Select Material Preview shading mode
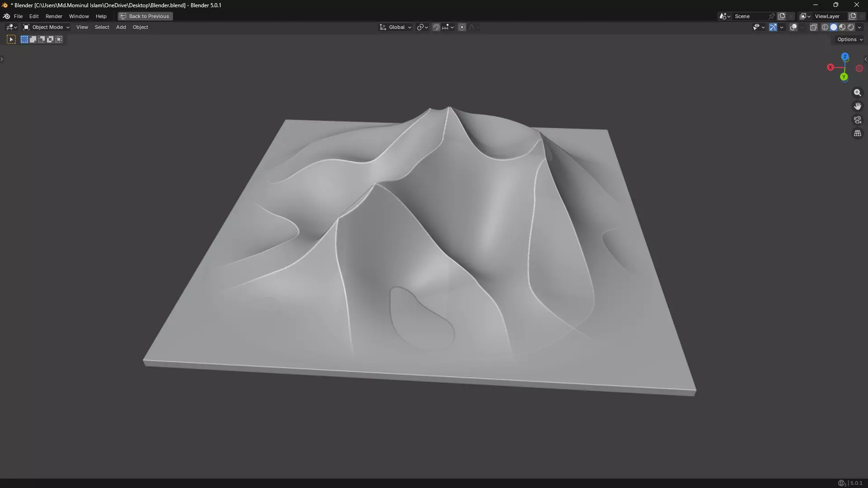The width and height of the screenshot is (868, 488). 842,27
